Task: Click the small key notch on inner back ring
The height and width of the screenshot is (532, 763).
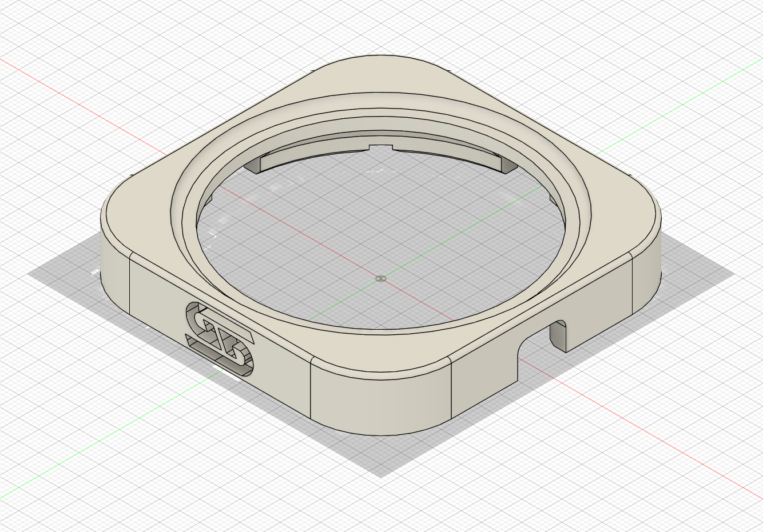Action: tap(382, 149)
